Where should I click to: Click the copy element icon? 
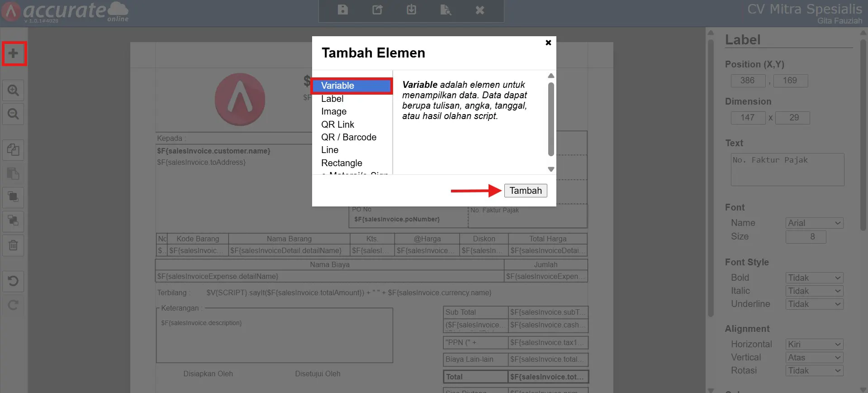[13, 150]
